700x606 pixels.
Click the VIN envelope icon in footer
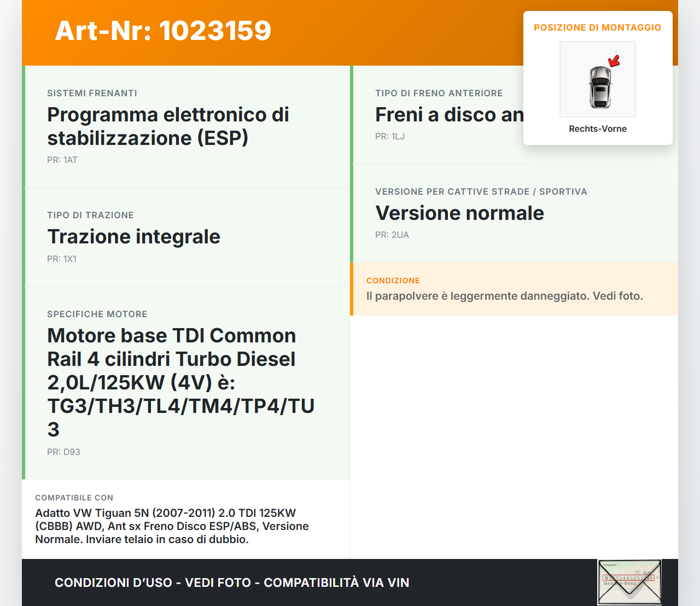click(629, 582)
